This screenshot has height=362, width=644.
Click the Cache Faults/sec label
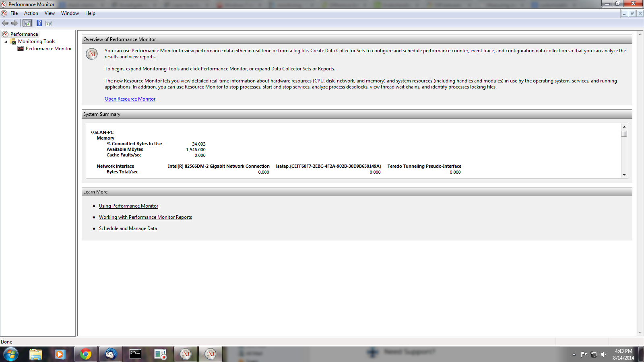tap(124, 155)
